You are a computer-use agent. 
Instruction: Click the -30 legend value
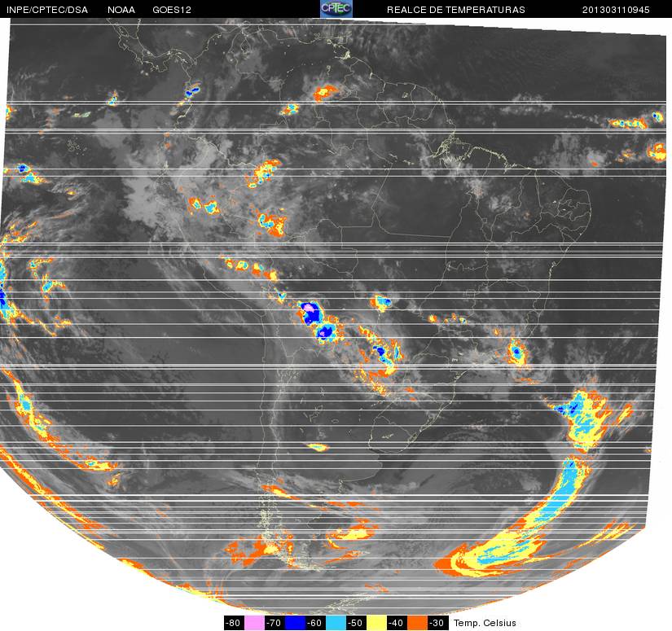pyautogui.click(x=438, y=623)
